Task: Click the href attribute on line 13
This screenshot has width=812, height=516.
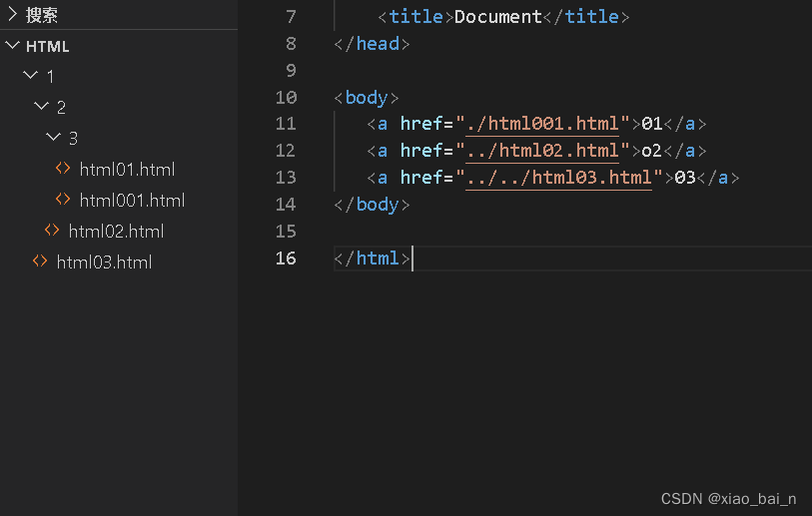Action: tap(421, 178)
